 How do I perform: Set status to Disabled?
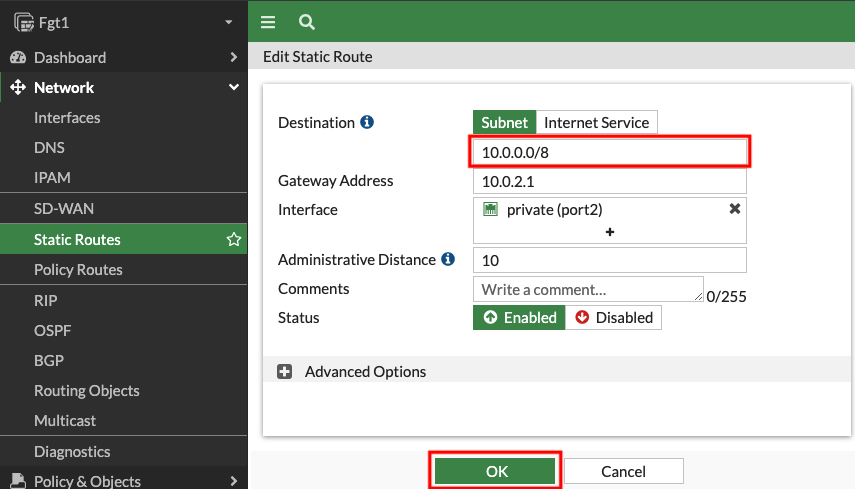(x=613, y=317)
